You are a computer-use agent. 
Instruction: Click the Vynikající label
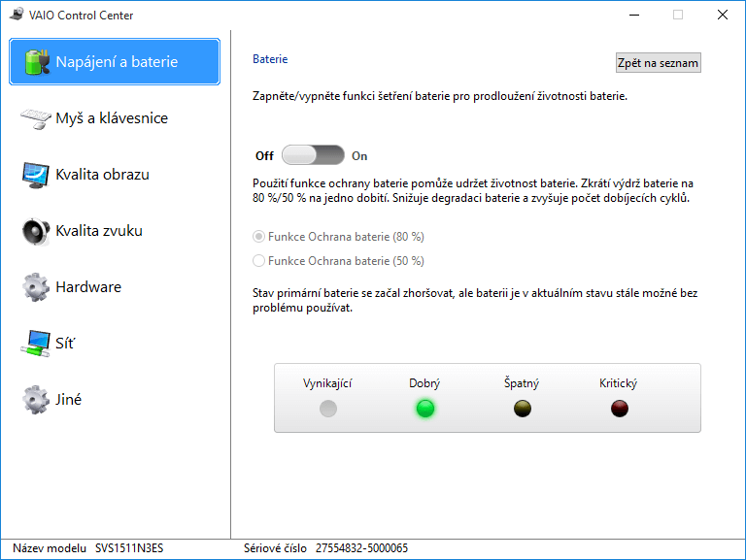pos(327,383)
